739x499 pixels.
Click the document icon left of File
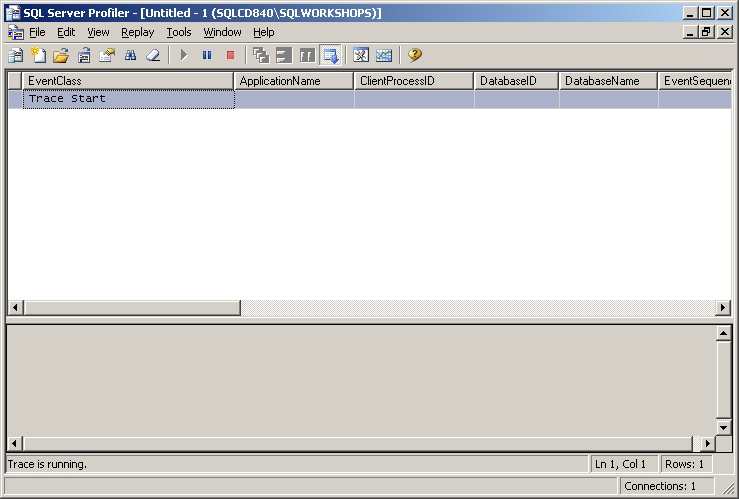click(16, 33)
